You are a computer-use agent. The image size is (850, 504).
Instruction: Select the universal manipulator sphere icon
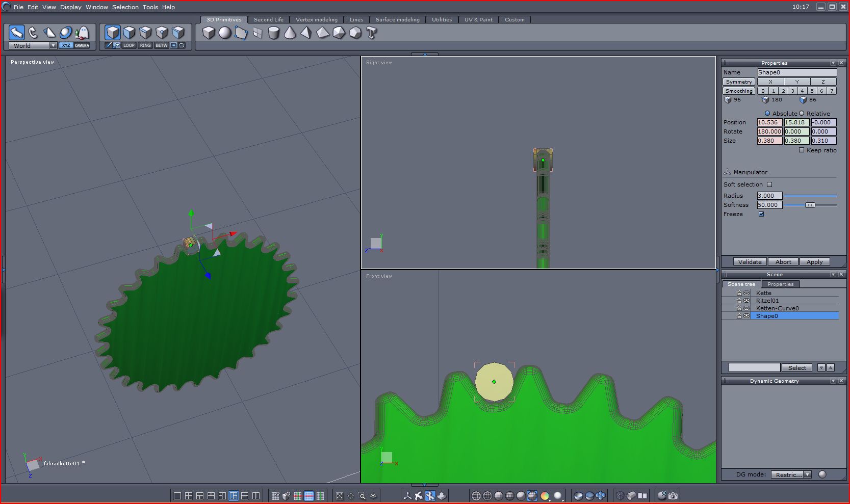click(x=66, y=33)
